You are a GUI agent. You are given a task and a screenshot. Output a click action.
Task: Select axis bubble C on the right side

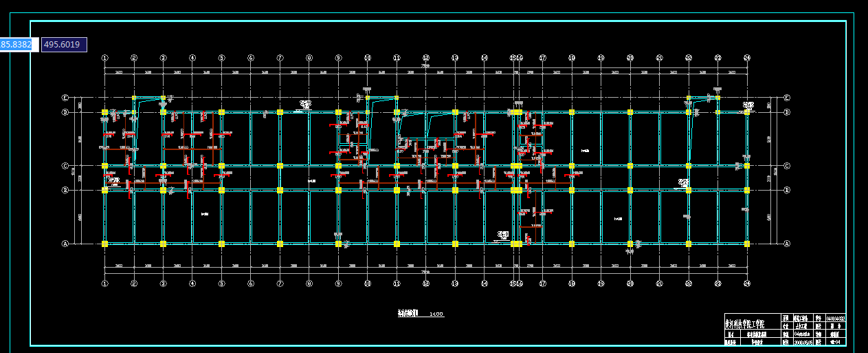click(787, 166)
